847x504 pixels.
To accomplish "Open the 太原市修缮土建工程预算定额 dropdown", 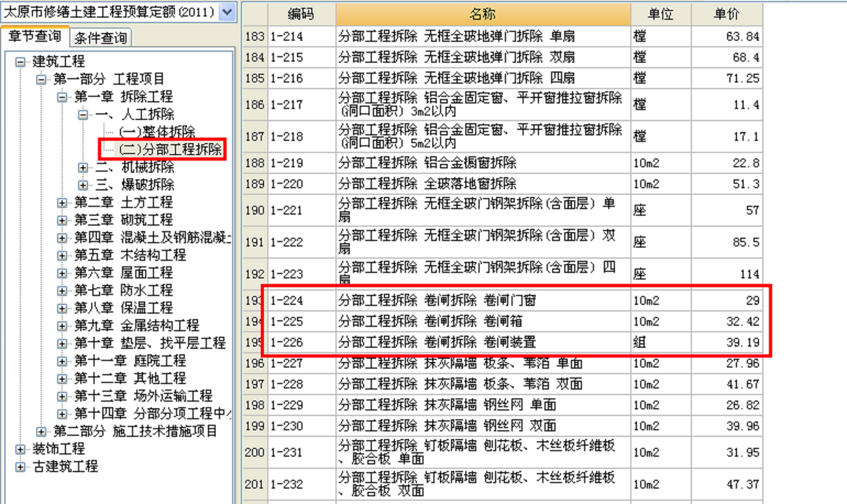I will click(x=227, y=12).
